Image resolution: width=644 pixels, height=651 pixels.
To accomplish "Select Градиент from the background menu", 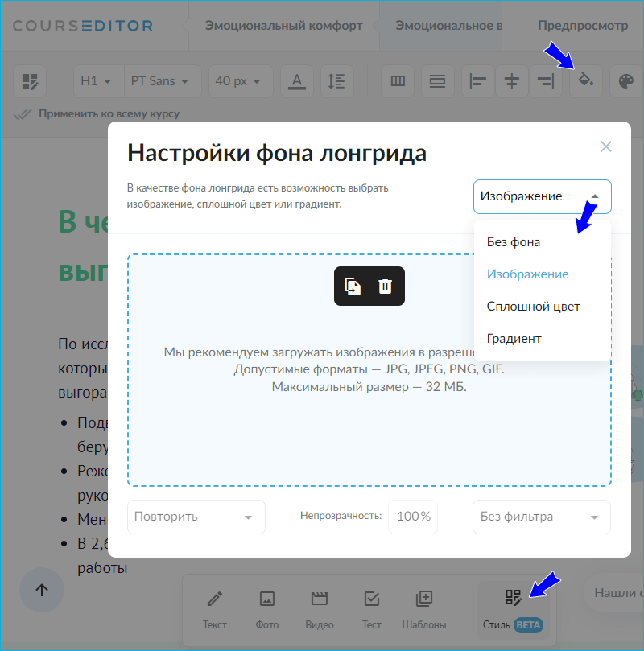I will click(x=514, y=338).
